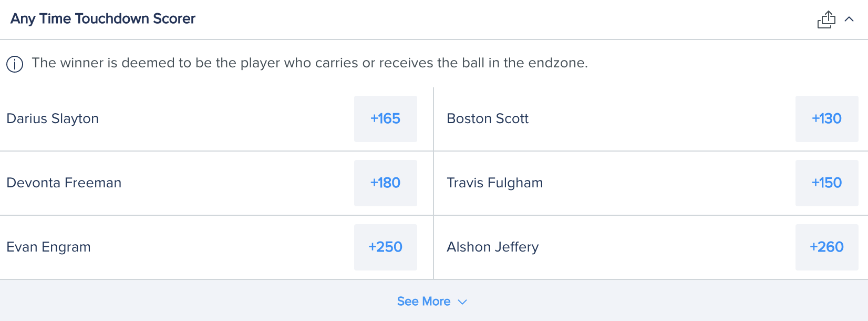Click the Boston Scott player name
Viewport: 868px width, 321px height.
coord(488,119)
